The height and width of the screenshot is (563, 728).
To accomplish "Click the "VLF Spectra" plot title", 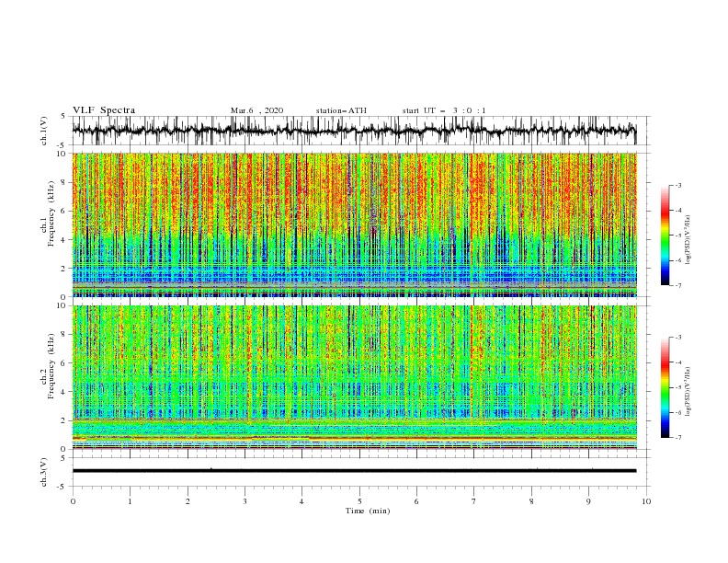I will [104, 110].
